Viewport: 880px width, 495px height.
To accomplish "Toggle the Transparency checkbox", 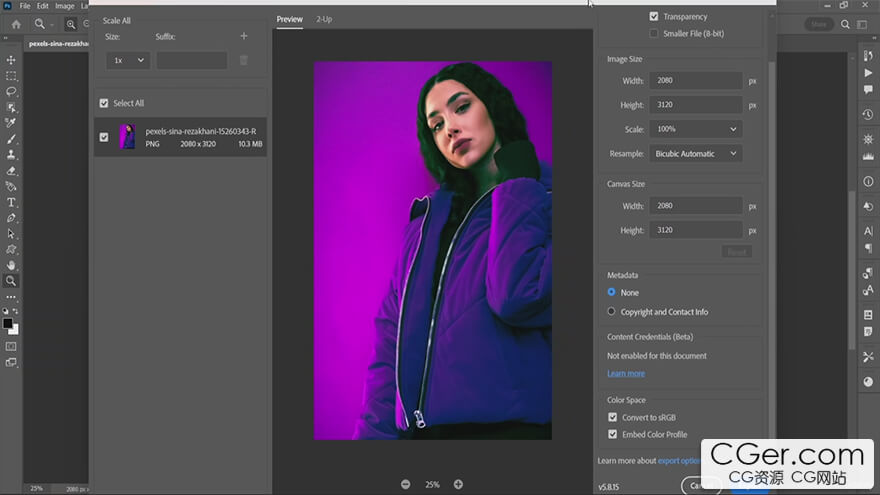I will (654, 16).
